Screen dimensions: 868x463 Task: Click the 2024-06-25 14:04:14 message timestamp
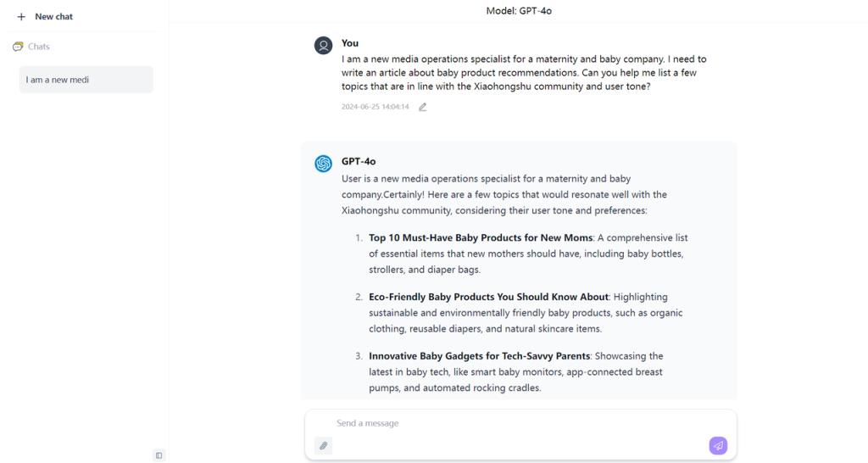point(375,107)
